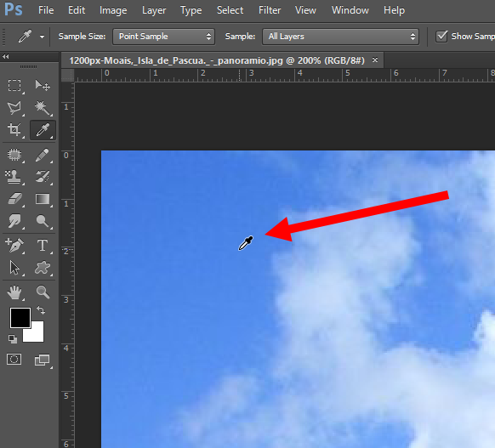Click the toolbox drag grip handle
Viewport: 495px width, 448px height.
pos(29,66)
